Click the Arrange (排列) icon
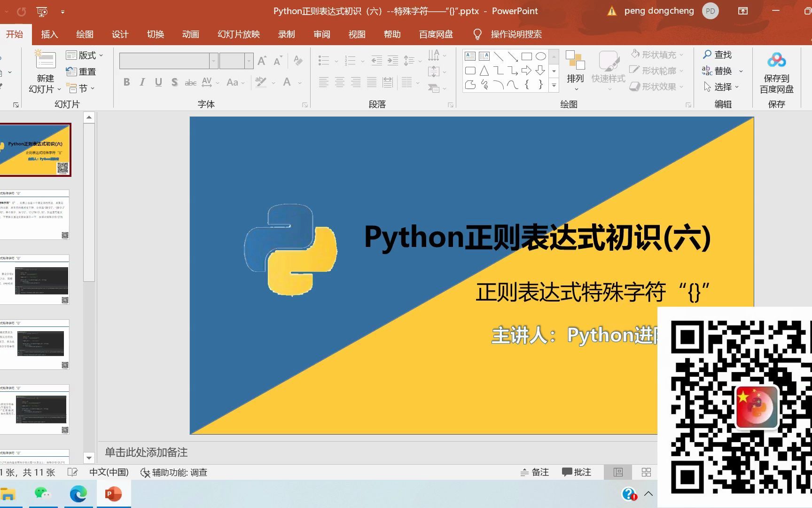This screenshot has width=812, height=508. point(575,60)
